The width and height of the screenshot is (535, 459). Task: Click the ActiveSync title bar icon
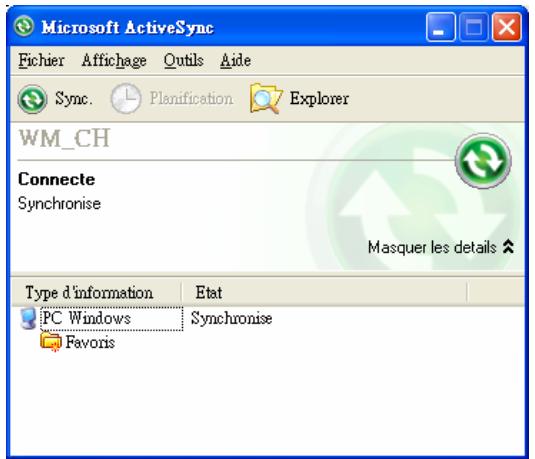coord(24,26)
